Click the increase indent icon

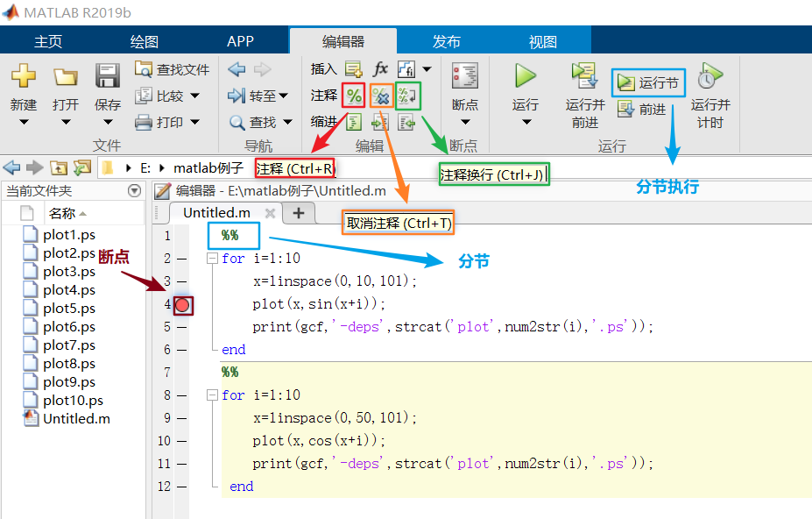380,123
